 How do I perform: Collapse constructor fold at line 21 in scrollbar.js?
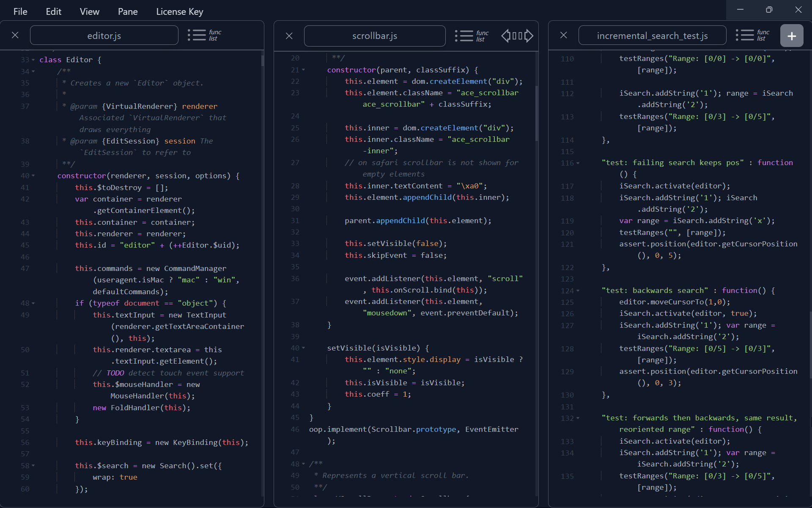coord(303,70)
